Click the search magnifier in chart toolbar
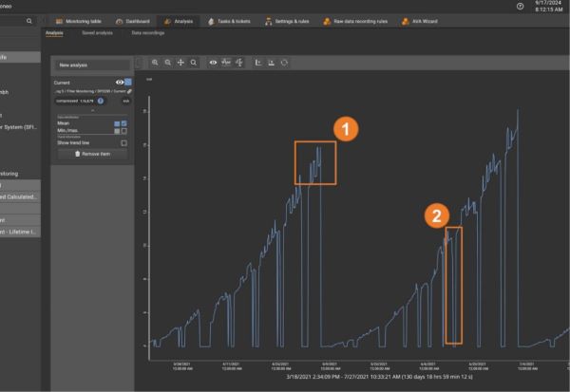The image size is (570, 392). pos(193,62)
